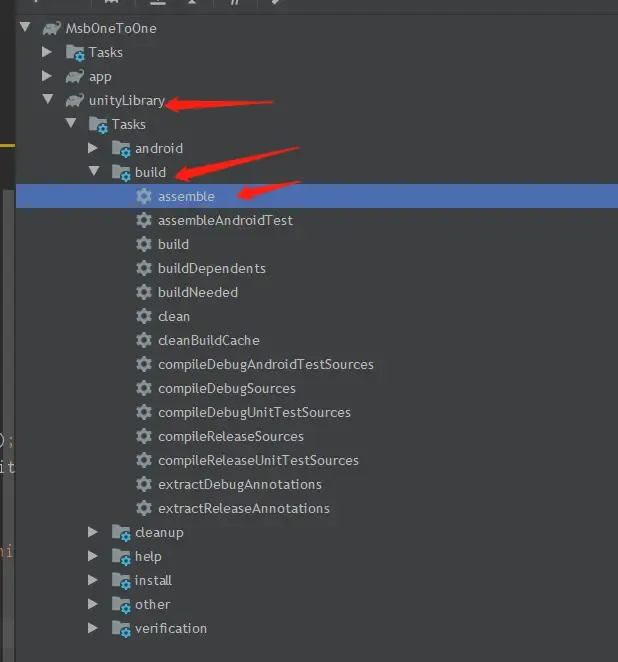Select compileDebugUnitTestSources task
The width and height of the screenshot is (618, 662).
tap(254, 412)
